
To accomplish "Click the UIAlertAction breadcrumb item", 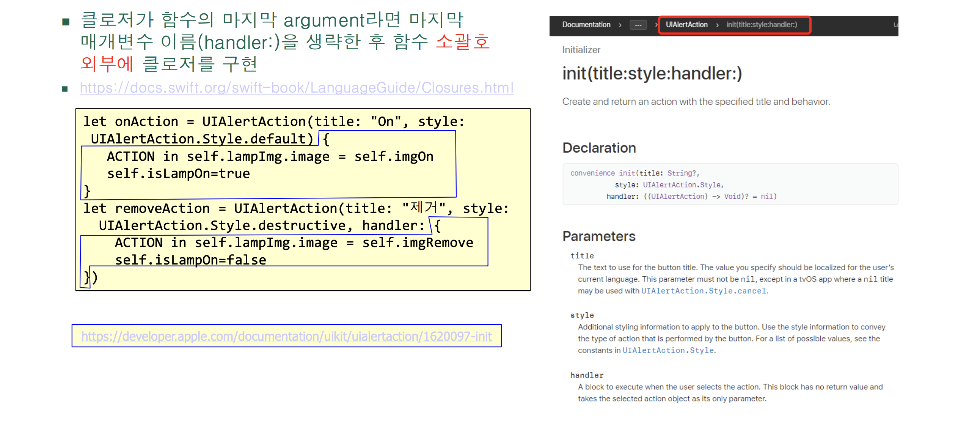I will coord(686,25).
